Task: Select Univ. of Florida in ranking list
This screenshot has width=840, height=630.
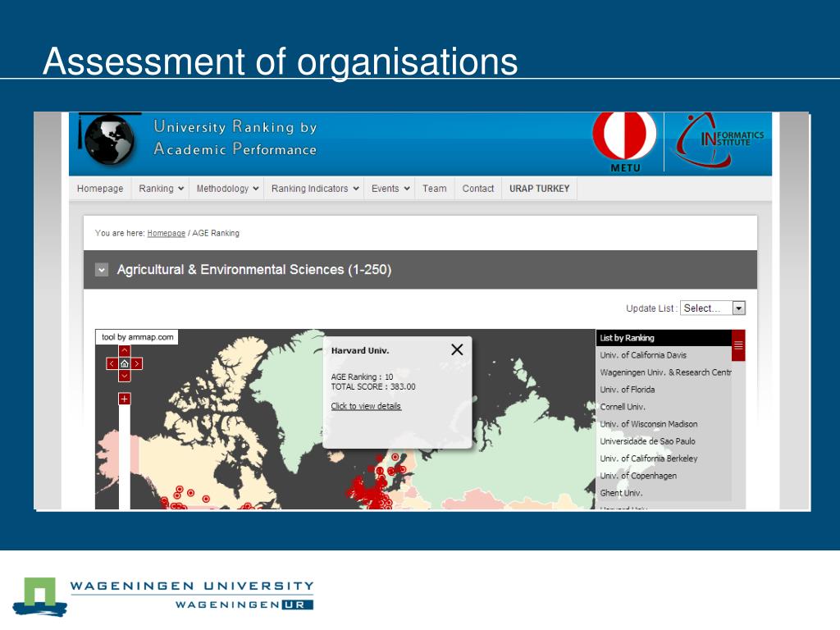Action: 664,390
